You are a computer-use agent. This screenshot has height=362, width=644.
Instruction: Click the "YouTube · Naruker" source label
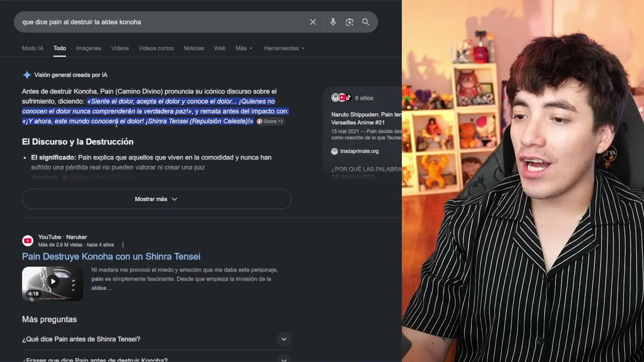[62, 237]
